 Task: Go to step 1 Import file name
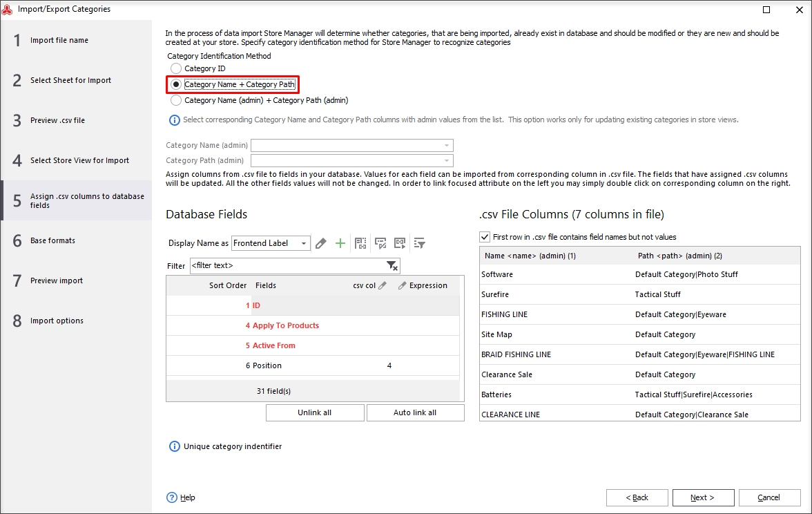pyautogui.click(x=76, y=40)
